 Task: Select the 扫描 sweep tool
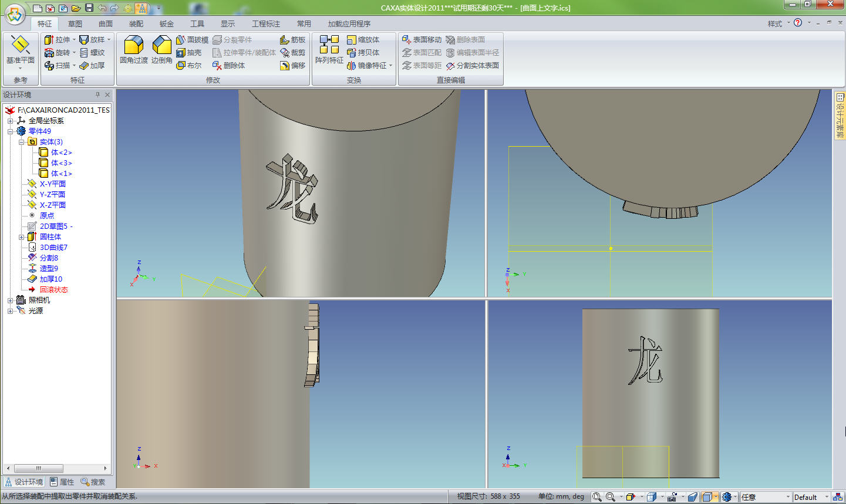57,66
